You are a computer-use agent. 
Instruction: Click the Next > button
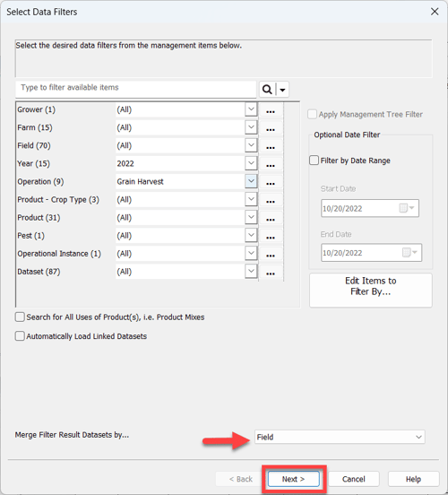[293, 479]
